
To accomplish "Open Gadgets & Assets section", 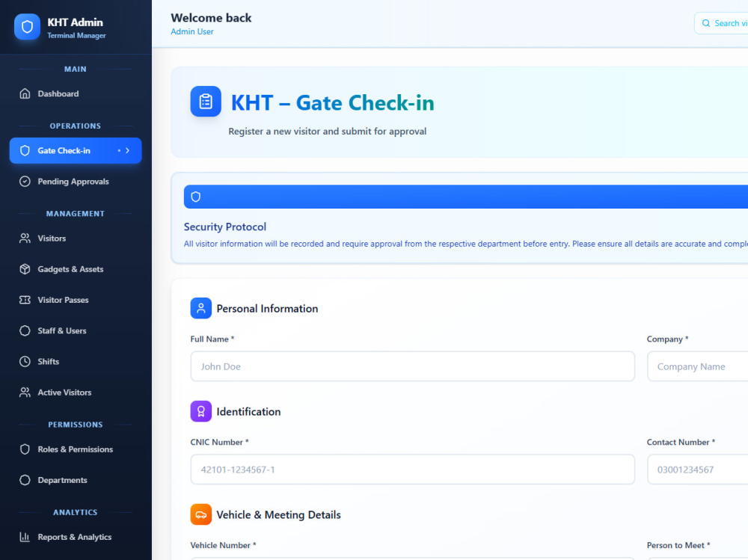I will (x=76, y=269).
